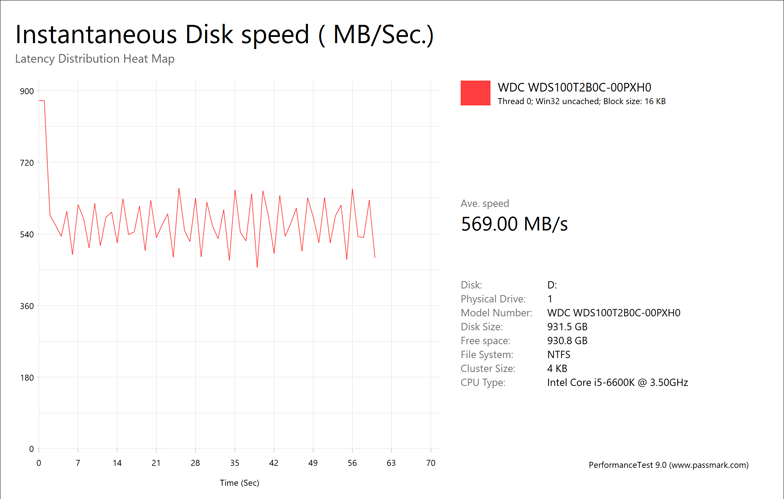
Task: Click the red WDC legend color swatch
Action: tap(475, 93)
